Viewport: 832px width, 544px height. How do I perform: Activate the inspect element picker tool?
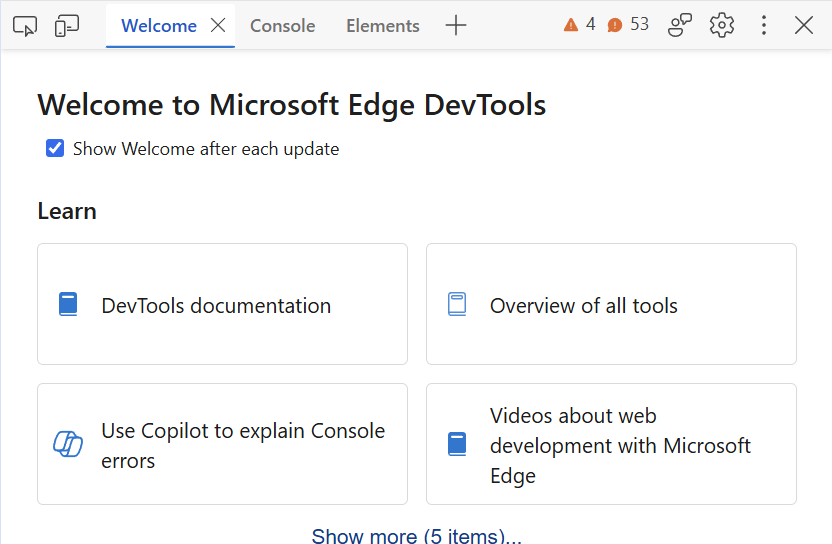(25, 25)
